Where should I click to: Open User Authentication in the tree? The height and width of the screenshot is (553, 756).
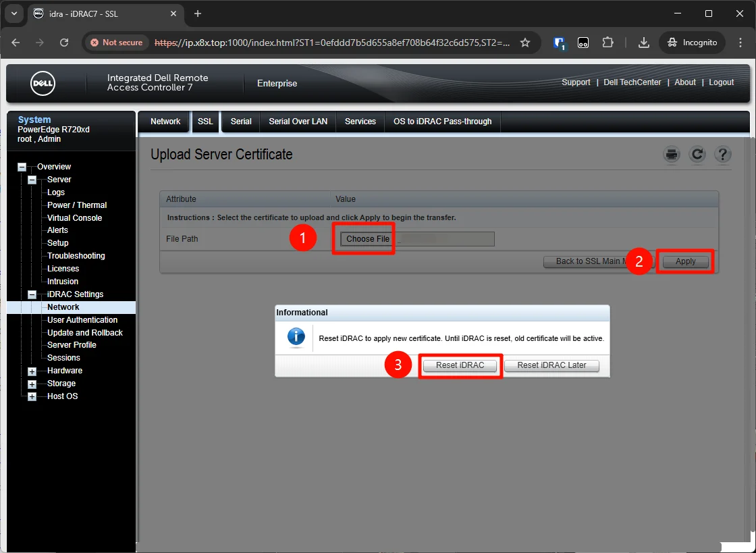[82, 320]
